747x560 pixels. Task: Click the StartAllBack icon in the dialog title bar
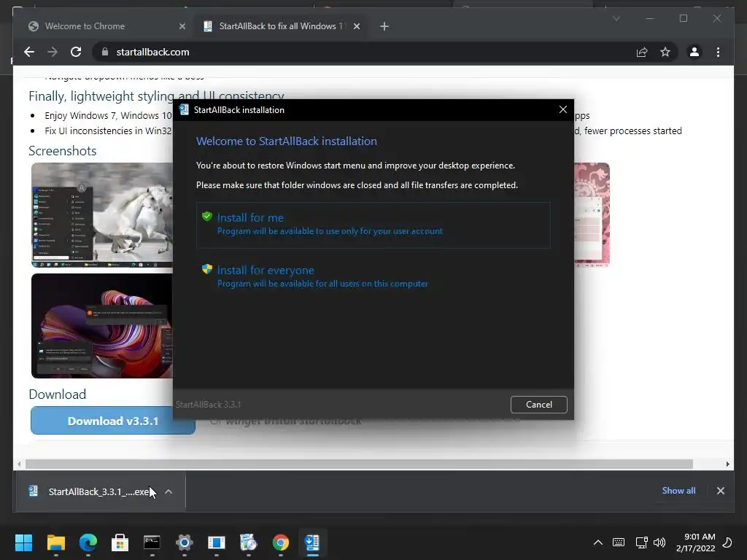184,109
